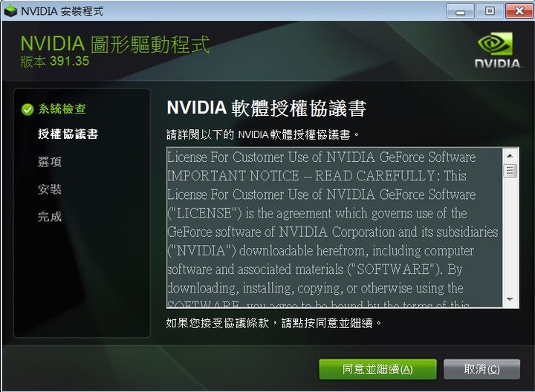
Task: Select the 安裝 step in sidebar
Action: click(50, 189)
